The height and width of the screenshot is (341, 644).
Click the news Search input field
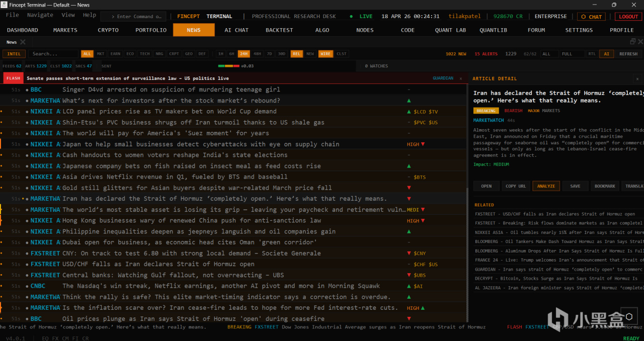(x=53, y=54)
